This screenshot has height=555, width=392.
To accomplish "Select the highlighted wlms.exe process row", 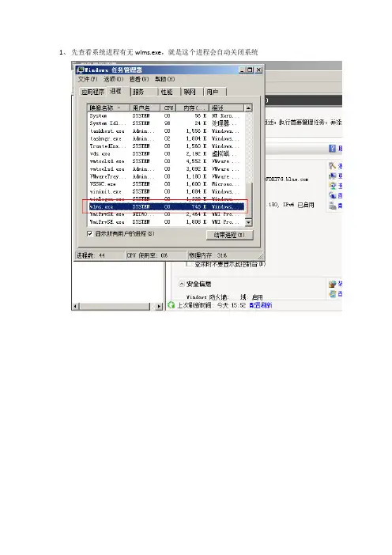I will [166, 206].
